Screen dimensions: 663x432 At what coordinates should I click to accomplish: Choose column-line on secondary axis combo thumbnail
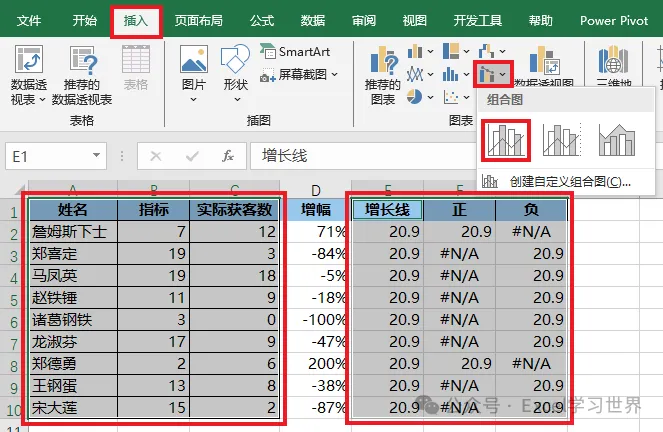[x=562, y=140]
